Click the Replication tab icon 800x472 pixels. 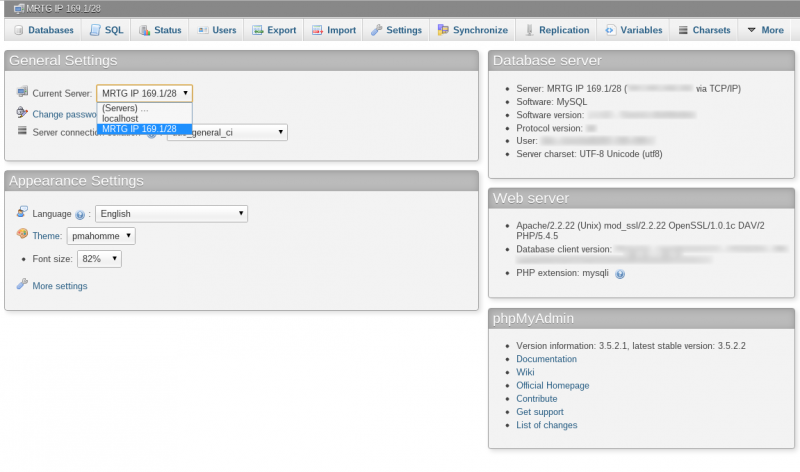[530, 30]
